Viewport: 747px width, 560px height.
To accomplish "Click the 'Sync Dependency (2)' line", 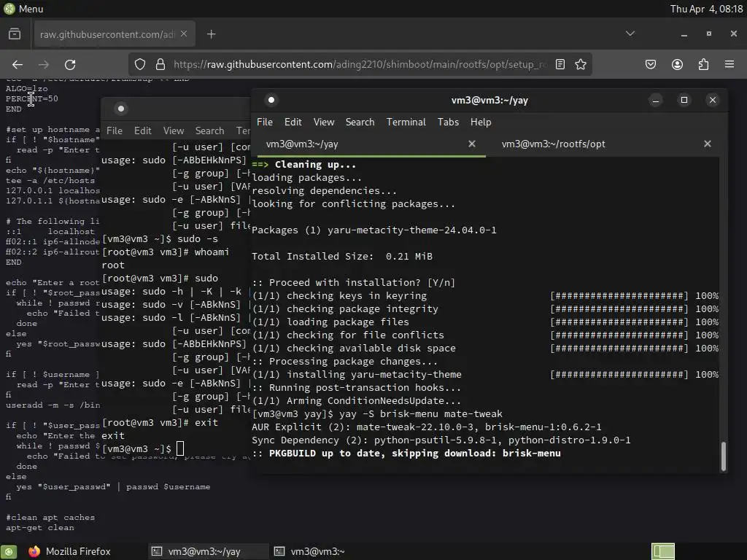I will pyautogui.click(x=441, y=440).
